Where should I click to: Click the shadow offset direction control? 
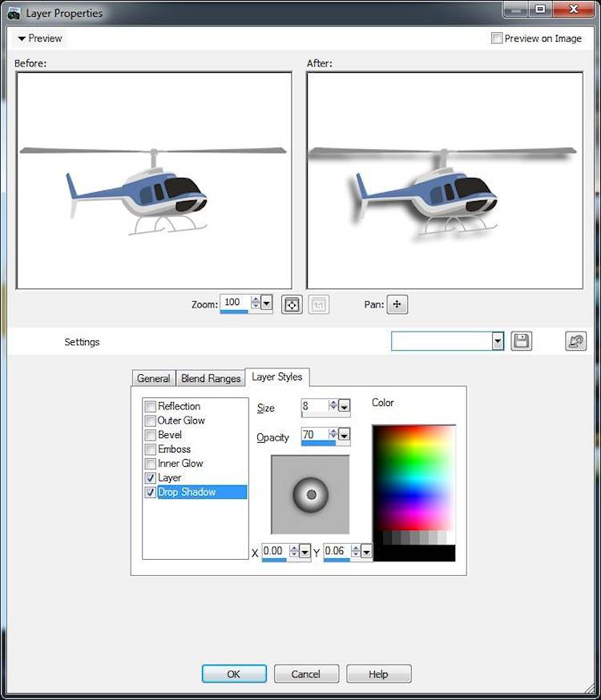310,494
